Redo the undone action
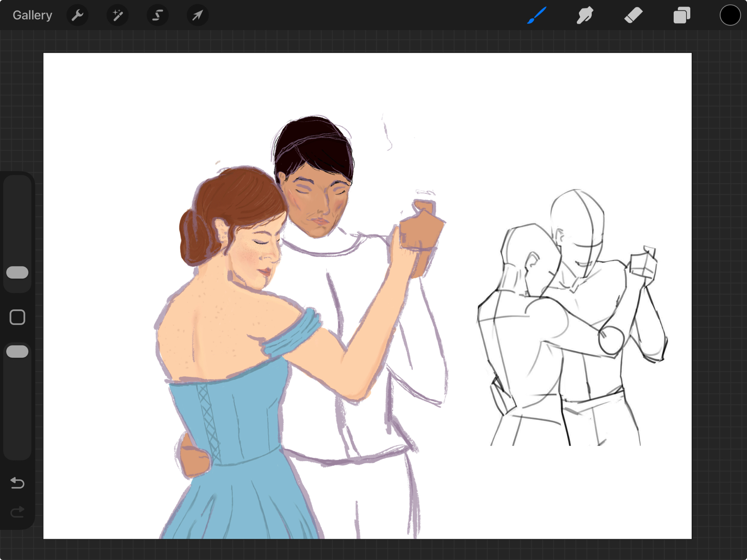Image resolution: width=747 pixels, height=560 pixels. click(x=17, y=512)
